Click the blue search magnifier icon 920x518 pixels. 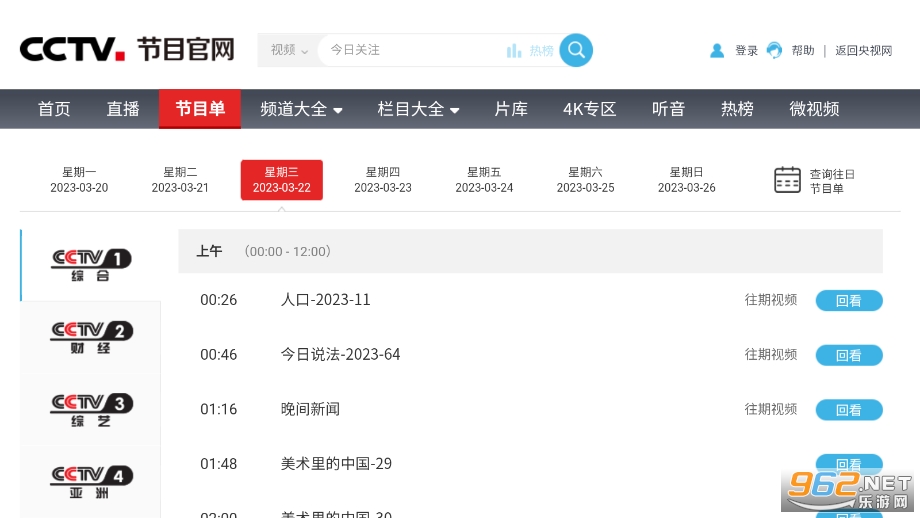[x=576, y=50]
